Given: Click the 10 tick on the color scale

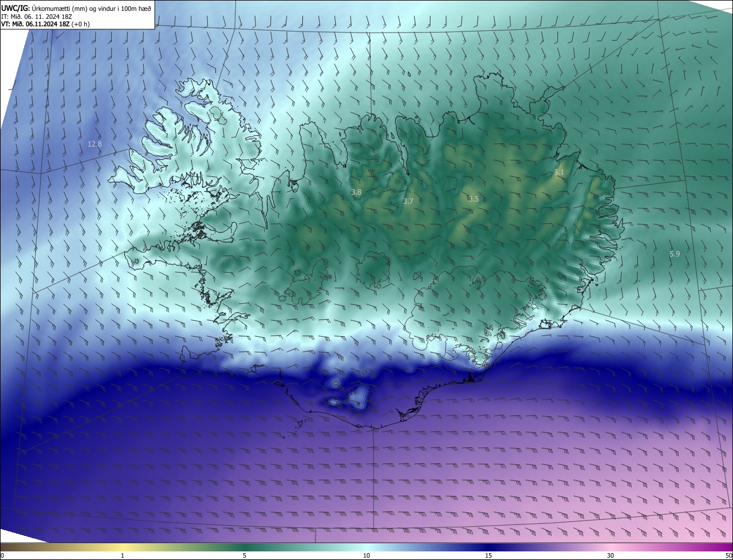Looking at the screenshot, I should pos(366,555).
